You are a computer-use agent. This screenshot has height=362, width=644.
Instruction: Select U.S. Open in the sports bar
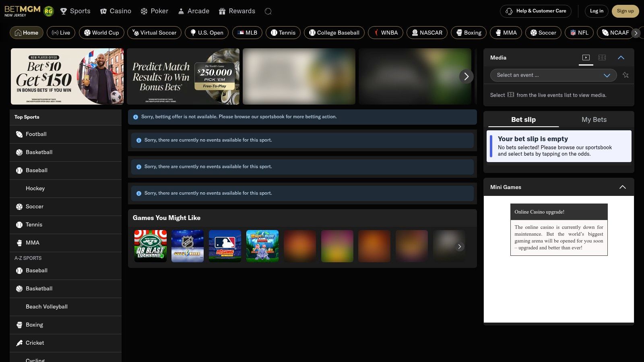(x=206, y=33)
